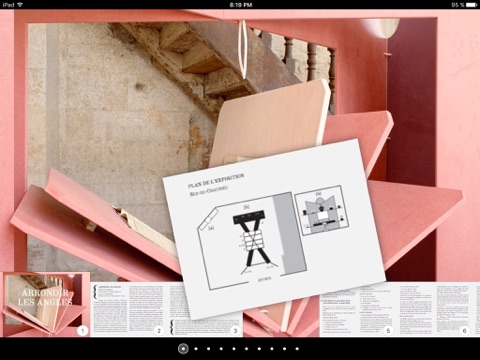Jump to the second page indicator dot
This screenshot has height=360, width=480.
[196, 349]
